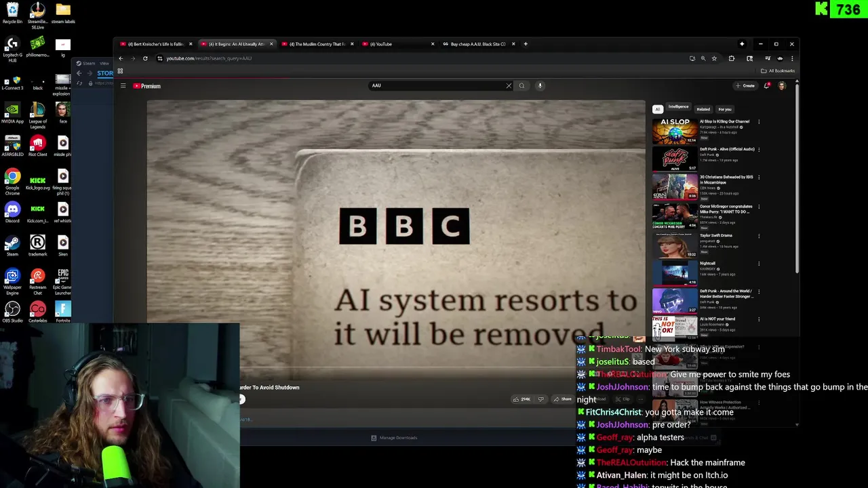Image resolution: width=868 pixels, height=488 pixels.
Task: Click the YouTube search magnifier button
Action: click(x=521, y=85)
